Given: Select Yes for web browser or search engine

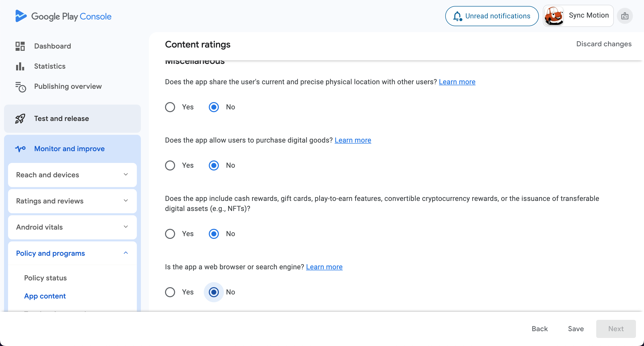Looking at the screenshot, I should point(170,292).
